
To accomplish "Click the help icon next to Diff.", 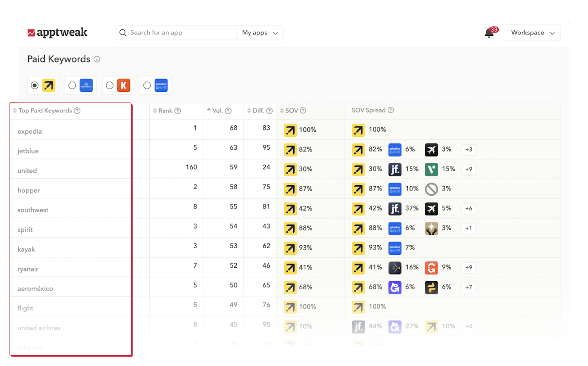I will (x=269, y=111).
